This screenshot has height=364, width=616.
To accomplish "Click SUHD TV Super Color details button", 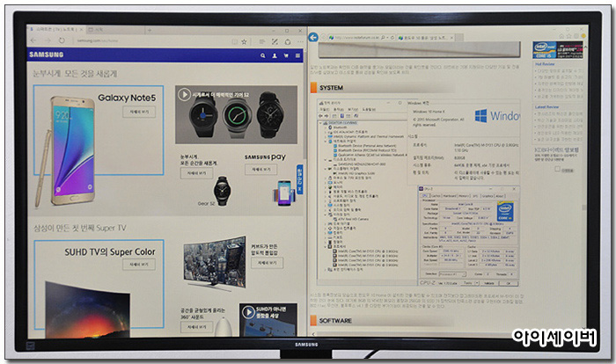I will tap(139, 265).
